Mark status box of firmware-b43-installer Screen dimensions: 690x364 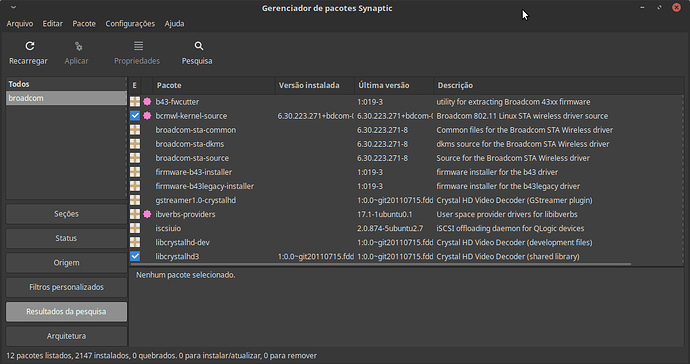pos(135,172)
